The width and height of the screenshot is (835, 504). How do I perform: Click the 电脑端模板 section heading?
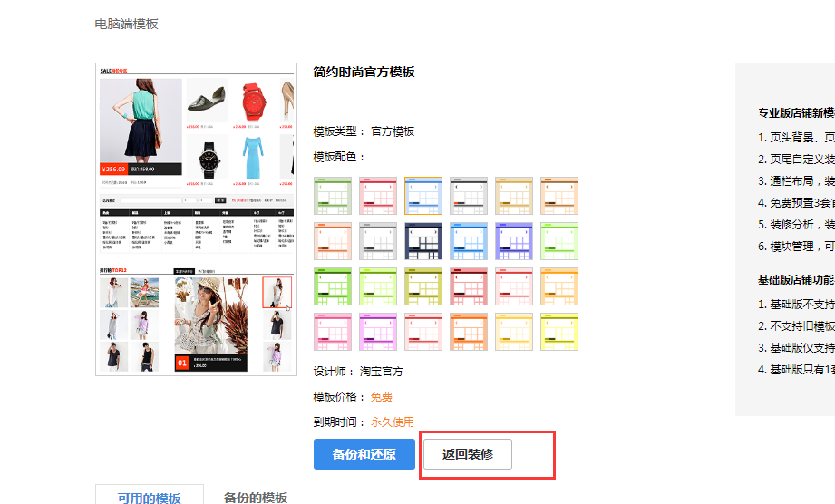click(127, 24)
